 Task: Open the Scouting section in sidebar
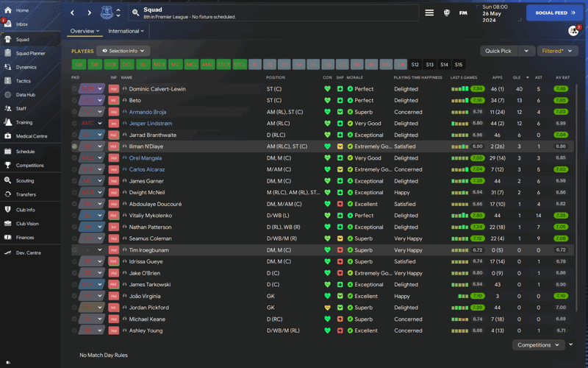(24, 180)
